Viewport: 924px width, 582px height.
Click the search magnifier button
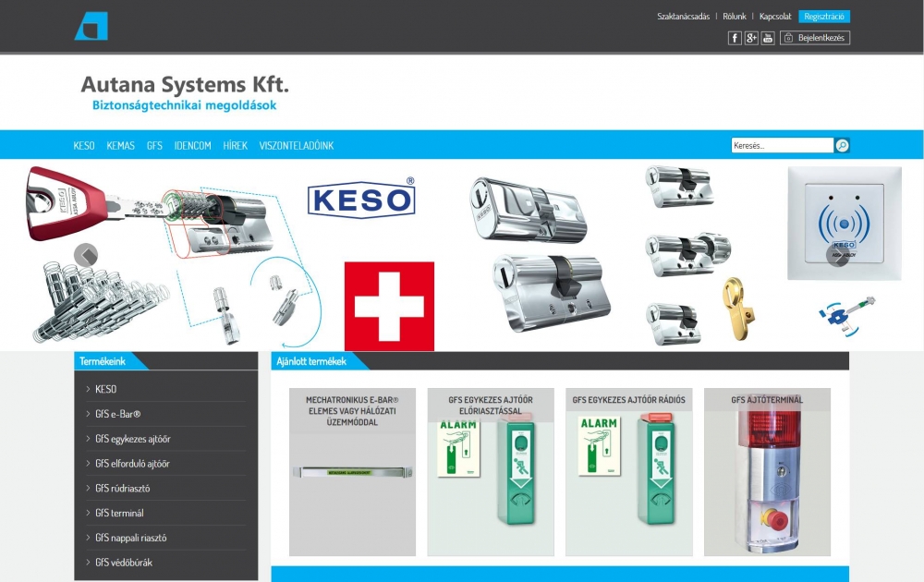tap(842, 145)
